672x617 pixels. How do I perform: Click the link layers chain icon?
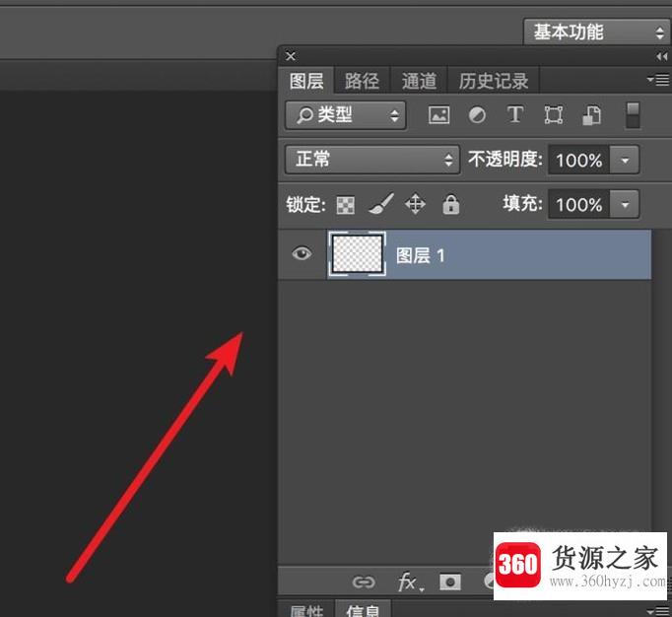364,582
